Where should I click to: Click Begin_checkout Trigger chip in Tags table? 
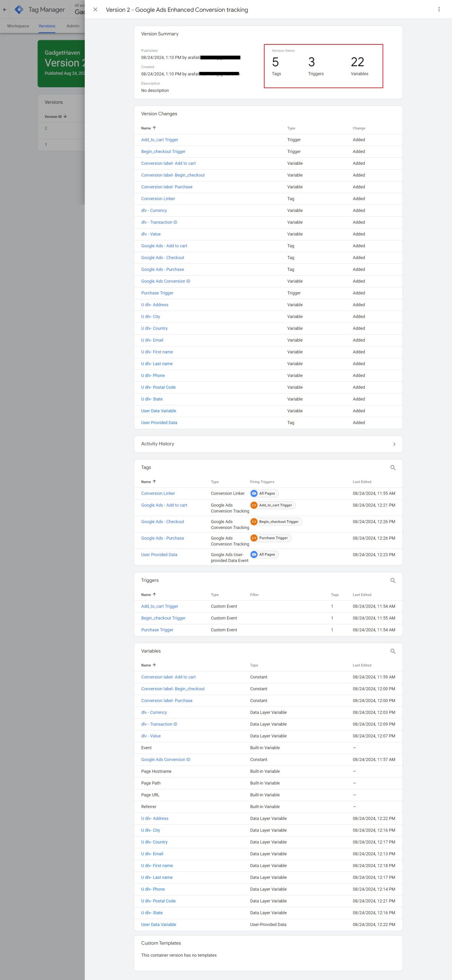[276, 522]
